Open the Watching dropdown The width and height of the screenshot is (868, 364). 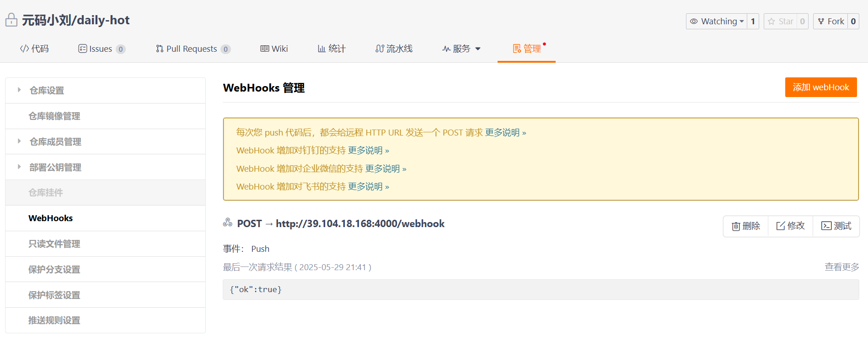click(x=717, y=22)
